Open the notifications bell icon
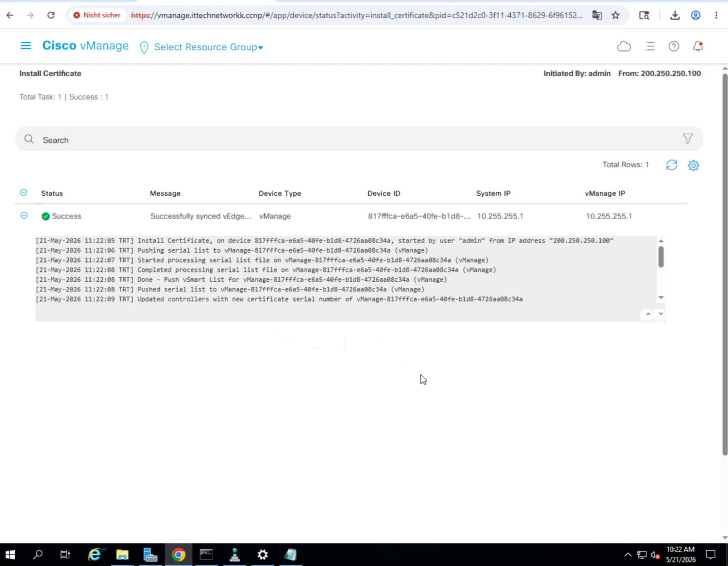Image resolution: width=728 pixels, height=566 pixels. click(698, 46)
